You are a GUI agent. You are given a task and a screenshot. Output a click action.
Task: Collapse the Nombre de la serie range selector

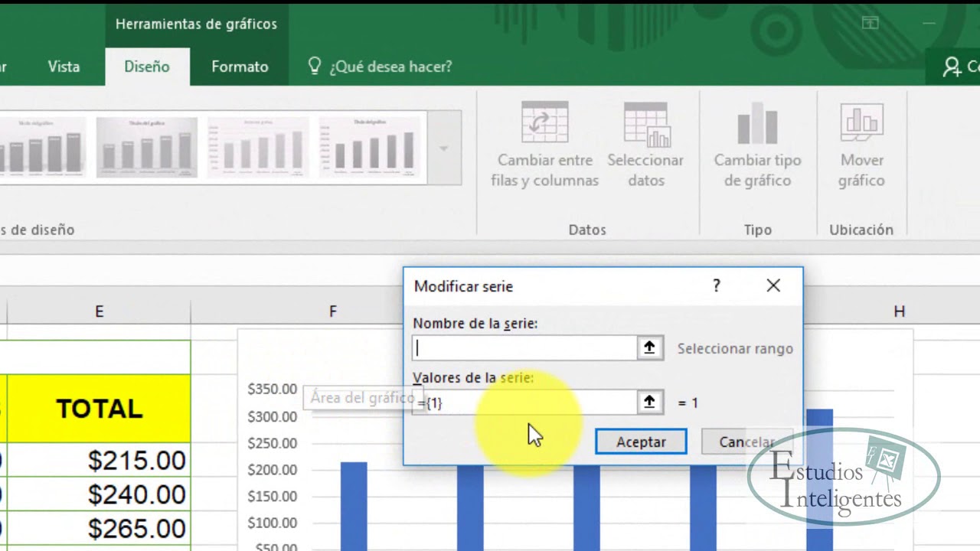pos(649,347)
